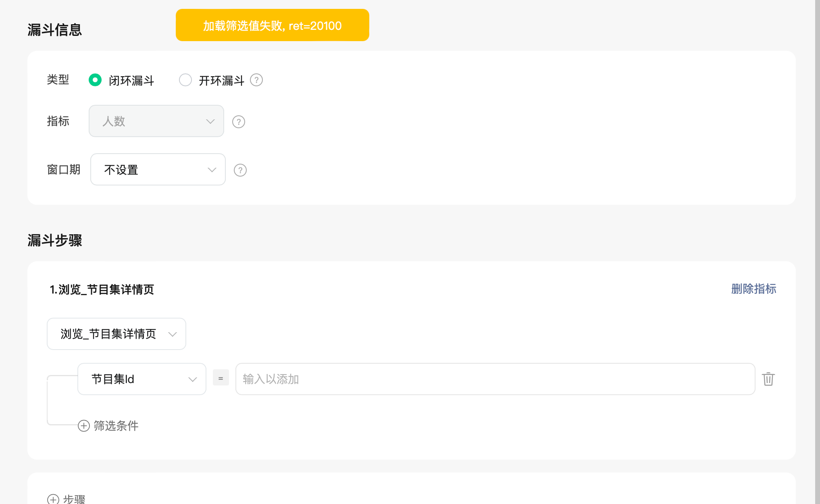Focus the 输入以添加 input field
This screenshot has height=504, width=820.
pos(495,379)
